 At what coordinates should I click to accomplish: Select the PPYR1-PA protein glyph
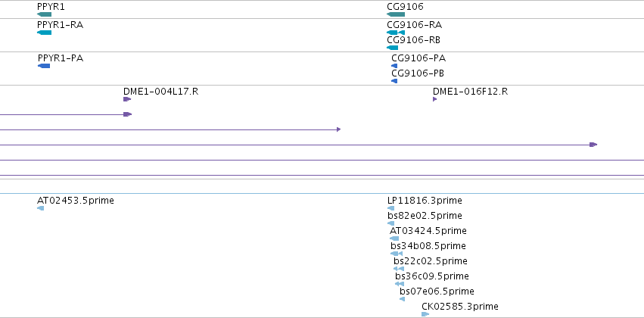pyautogui.click(x=44, y=66)
